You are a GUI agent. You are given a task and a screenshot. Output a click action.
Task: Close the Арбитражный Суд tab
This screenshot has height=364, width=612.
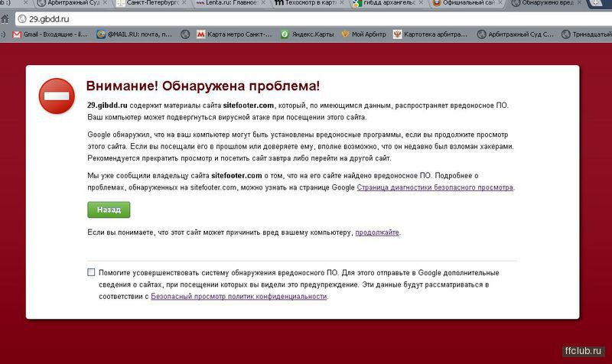click(105, 3)
